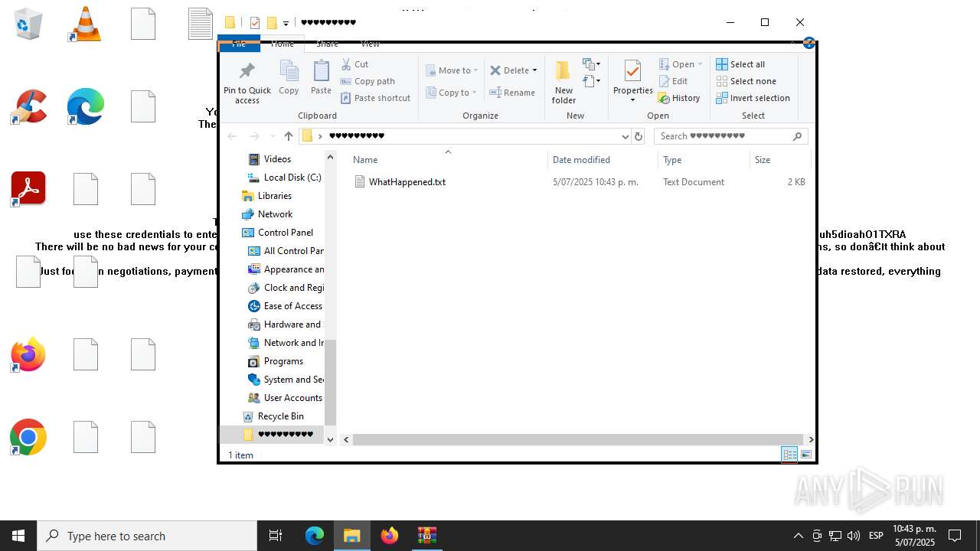This screenshot has width=980, height=551.
Task: Open the File menu tab
Action: pos(239,44)
